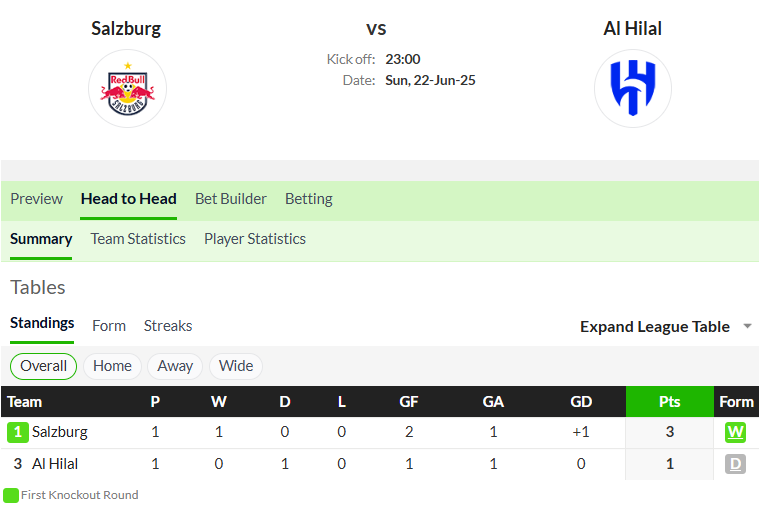Open the Betting tab

click(309, 199)
